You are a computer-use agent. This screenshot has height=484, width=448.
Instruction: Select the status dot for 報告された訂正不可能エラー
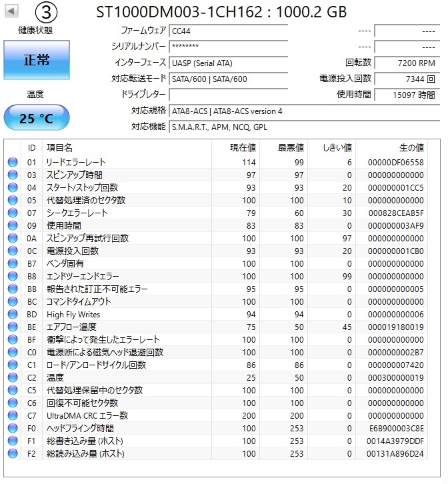coord(13,289)
